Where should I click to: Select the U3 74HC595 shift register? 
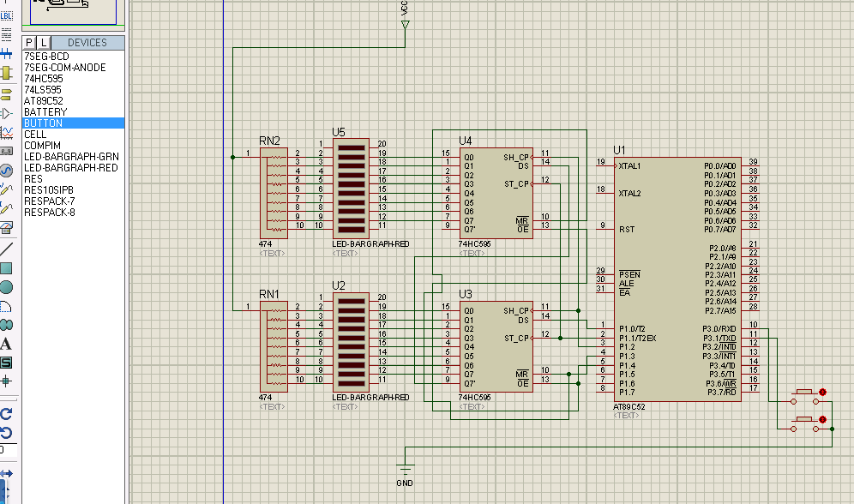496,346
